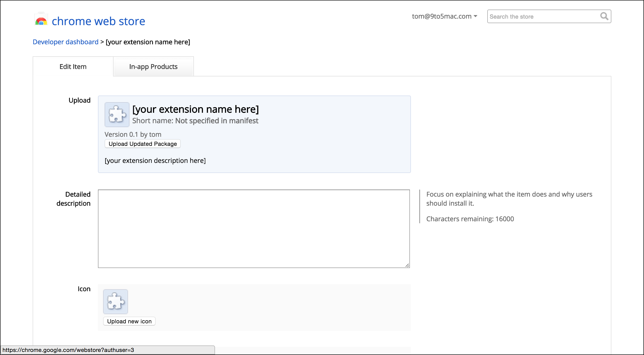Click the extension puzzle piece icon in Upload box

117,114
